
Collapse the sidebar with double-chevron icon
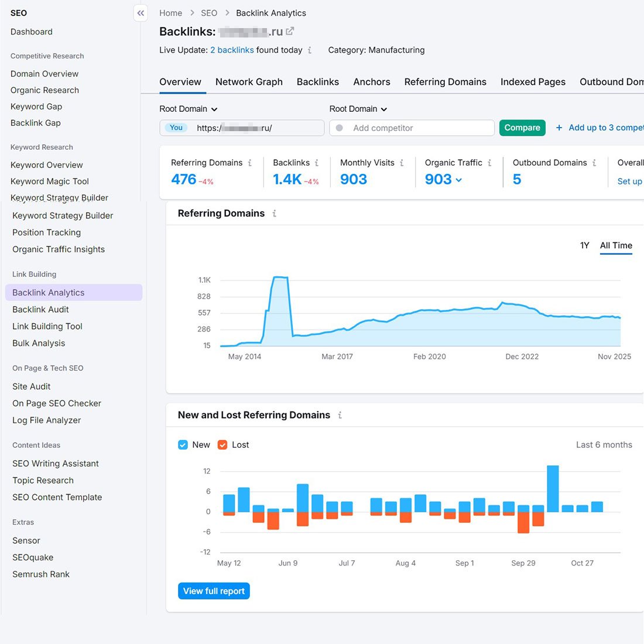coord(141,13)
